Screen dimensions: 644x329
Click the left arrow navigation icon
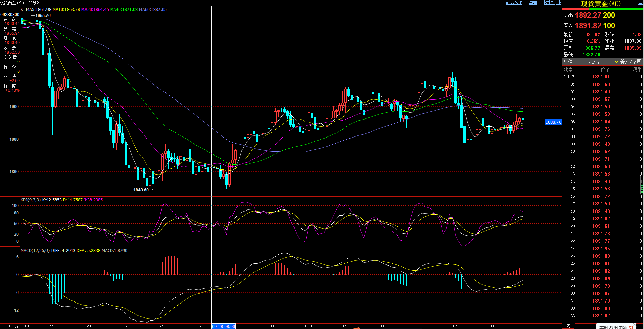[x=547, y=2]
